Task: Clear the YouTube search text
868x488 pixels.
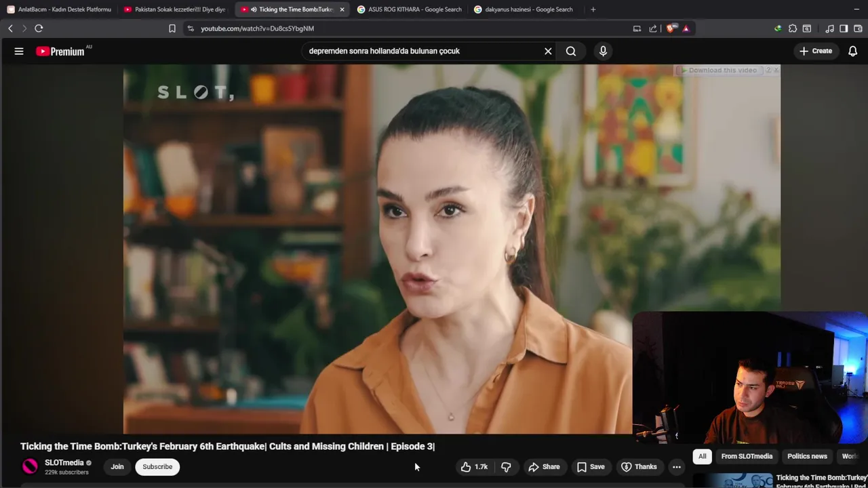Action: (x=548, y=51)
